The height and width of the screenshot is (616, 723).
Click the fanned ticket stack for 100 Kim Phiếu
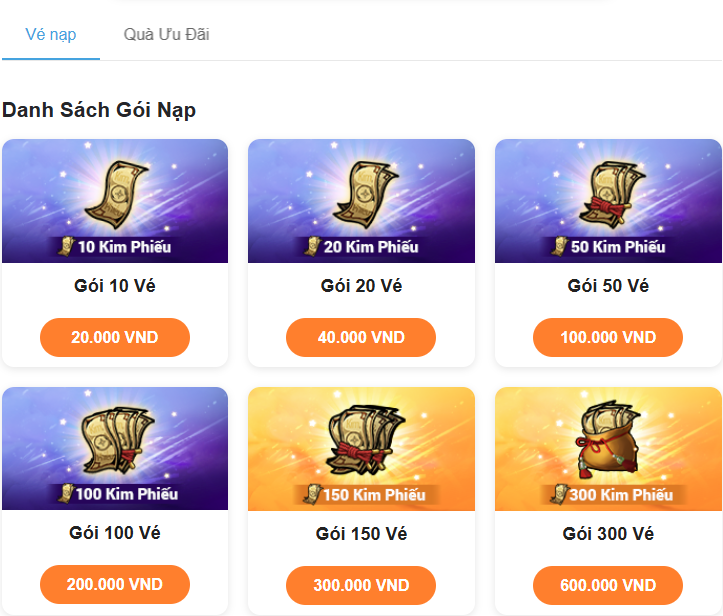coord(118,440)
